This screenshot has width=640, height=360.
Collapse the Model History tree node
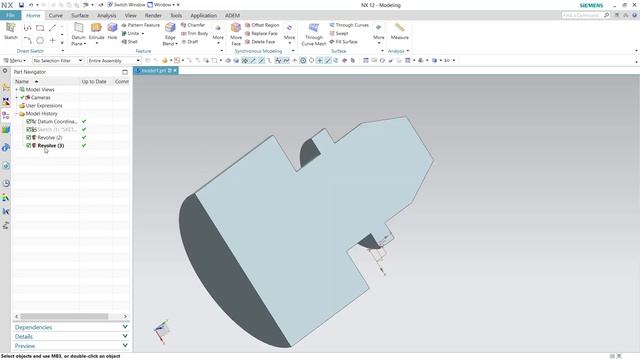point(17,113)
